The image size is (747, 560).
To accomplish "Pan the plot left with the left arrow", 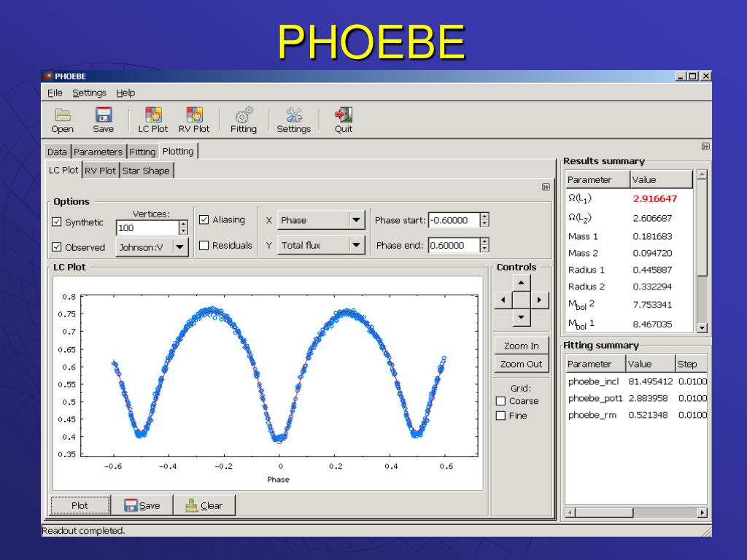I will click(503, 300).
